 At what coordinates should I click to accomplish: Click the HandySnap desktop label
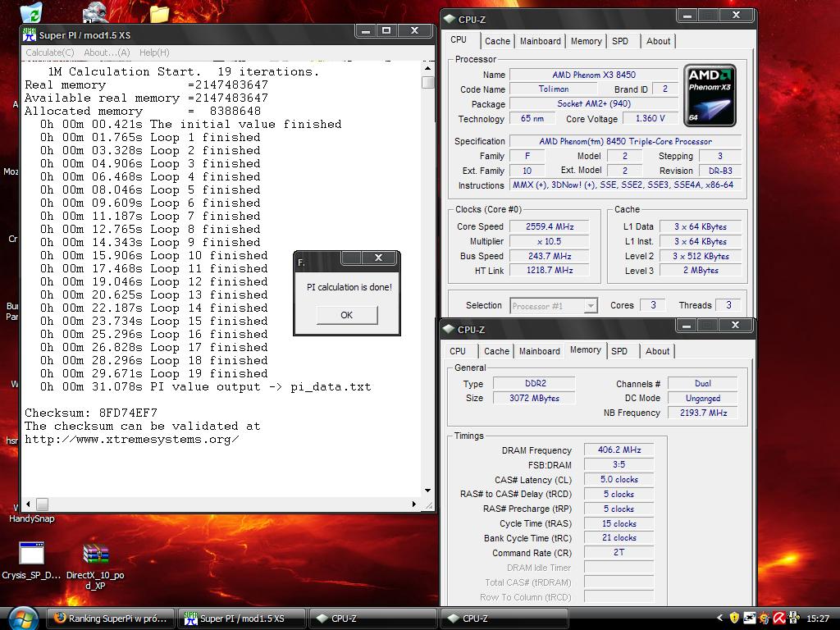[32, 518]
